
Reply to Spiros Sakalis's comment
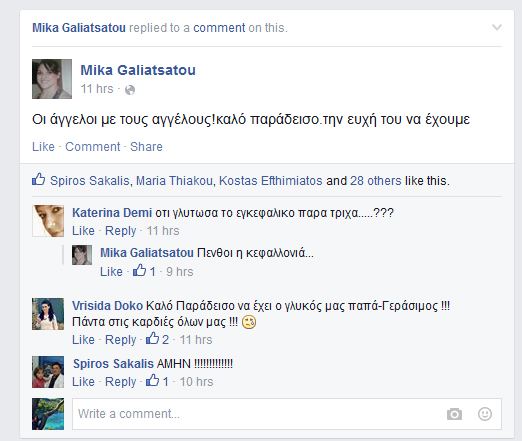[x=121, y=382]
